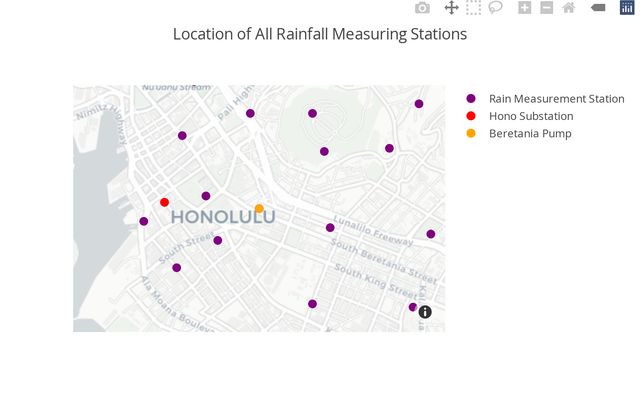Screen dimensions: 640x400
Task: Activate the Lasso Select tool
Action: (495, 8)
